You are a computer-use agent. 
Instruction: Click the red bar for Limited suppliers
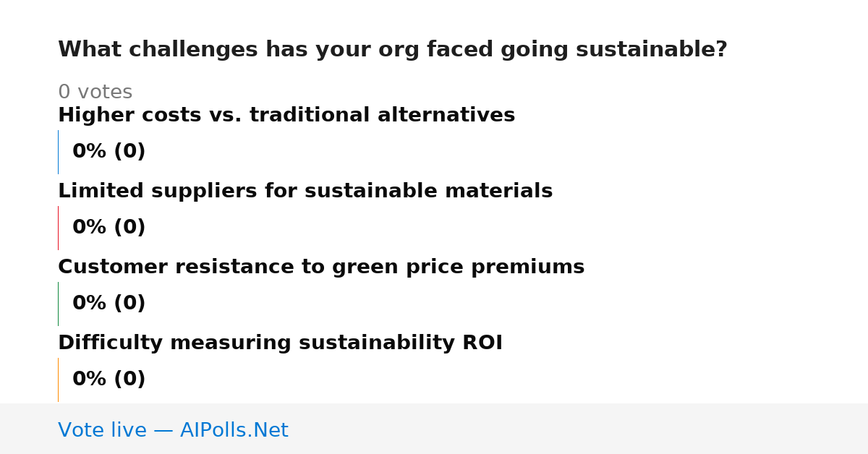point(58,228)
